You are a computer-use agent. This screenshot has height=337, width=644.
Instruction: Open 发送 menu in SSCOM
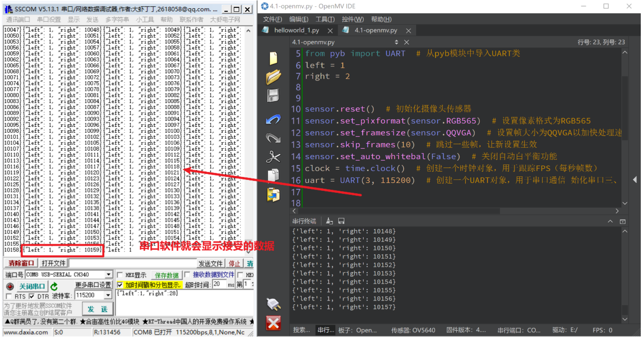[x=92, y=19]
